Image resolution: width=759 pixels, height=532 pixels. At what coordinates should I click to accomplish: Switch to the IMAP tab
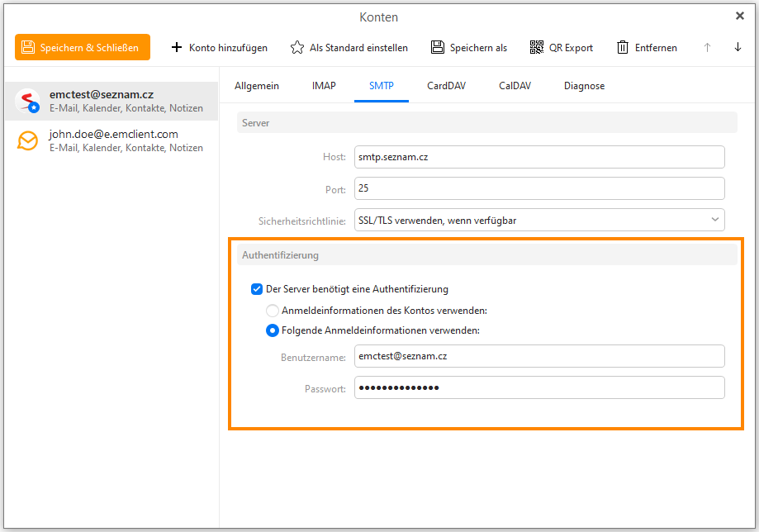(x=324, y=86)
